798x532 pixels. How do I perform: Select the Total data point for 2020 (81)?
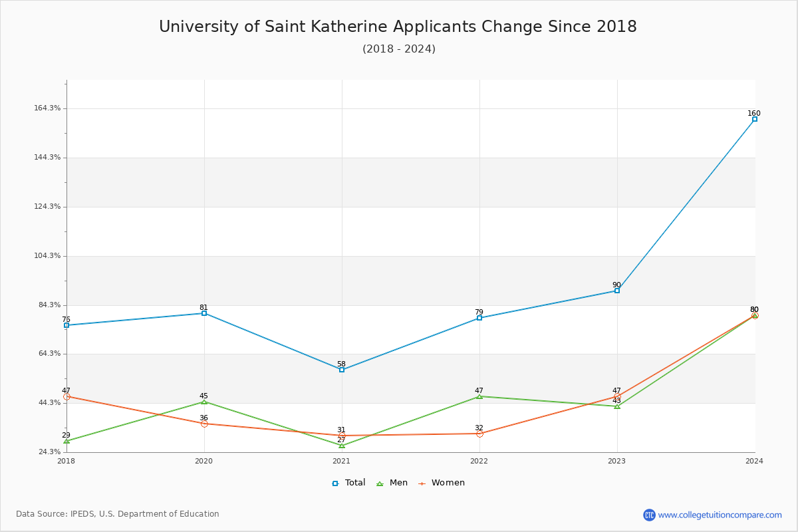tap(204, 313)
